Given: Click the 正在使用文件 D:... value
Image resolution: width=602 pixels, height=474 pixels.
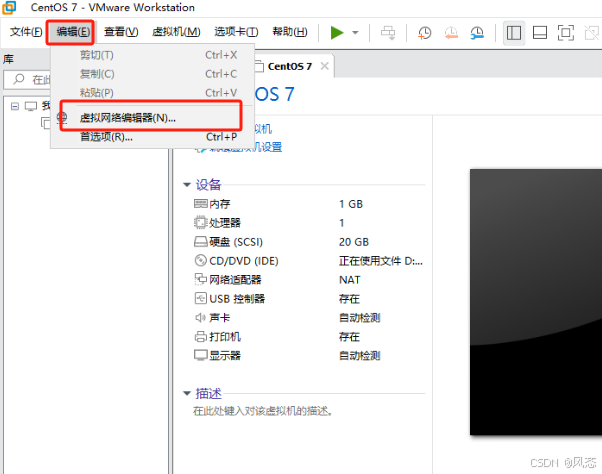Looking at the screenshot, I should click(381, 261).
